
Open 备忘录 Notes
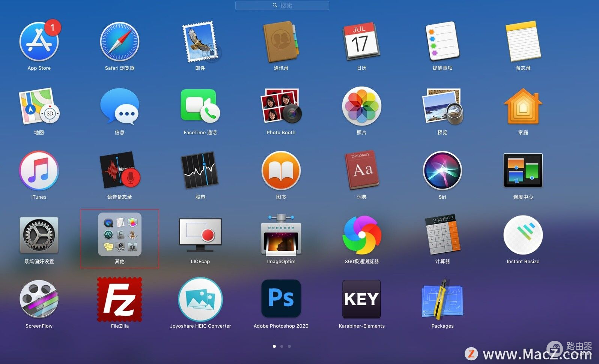point(523,42)
